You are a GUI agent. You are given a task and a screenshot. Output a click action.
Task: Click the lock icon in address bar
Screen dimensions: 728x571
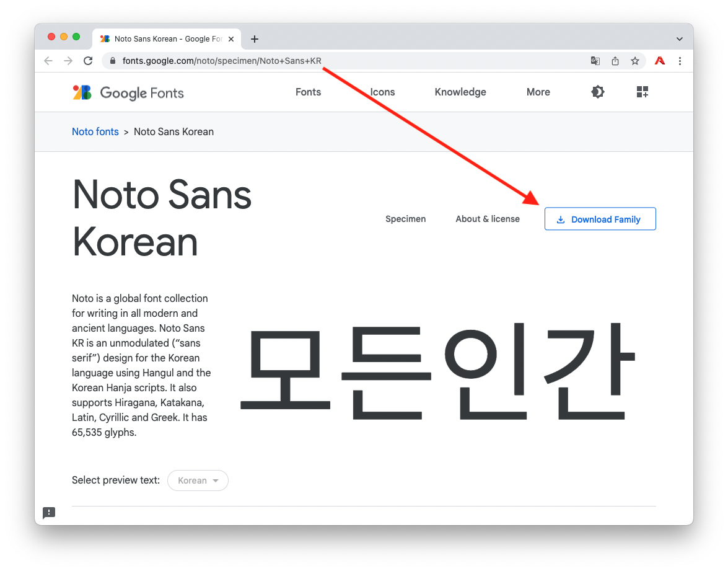coord(112,61)
